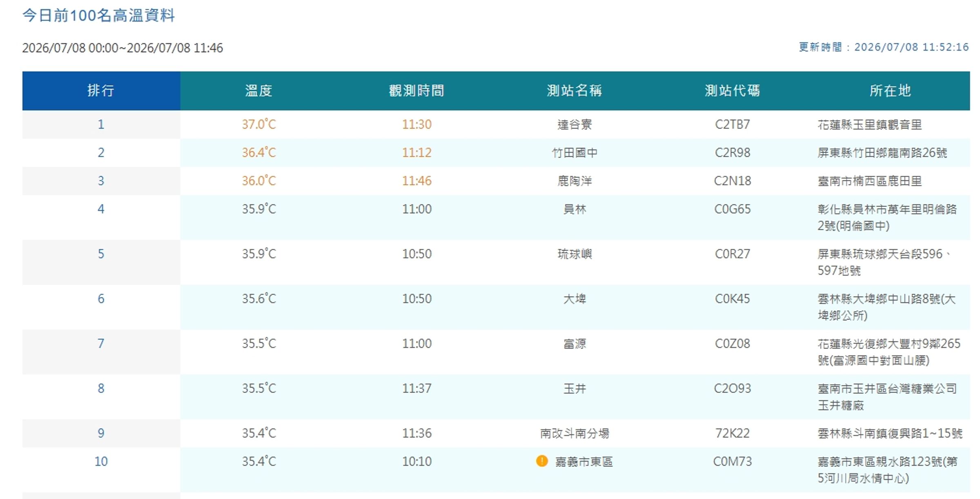Click the 測站名稱 column header
The width and height of the screenshot is (980, 499).
click(575, 91)
